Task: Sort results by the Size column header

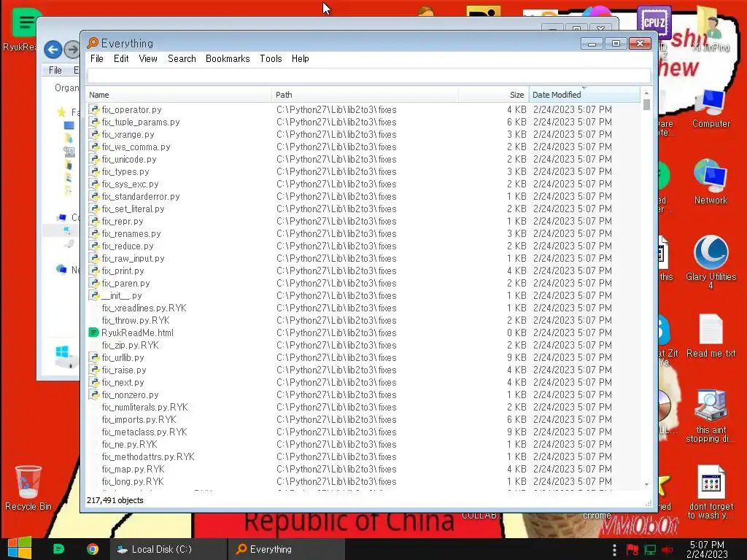Action: [494, 95]
